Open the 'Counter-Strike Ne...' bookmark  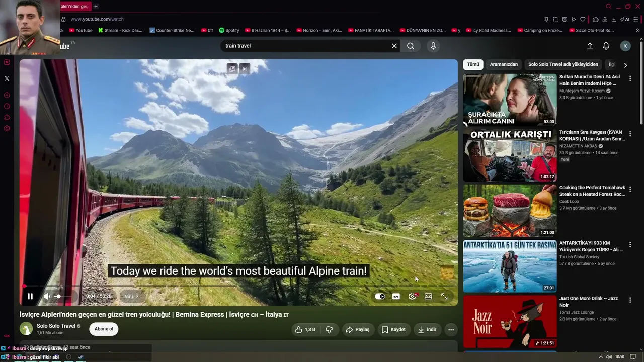172,30
